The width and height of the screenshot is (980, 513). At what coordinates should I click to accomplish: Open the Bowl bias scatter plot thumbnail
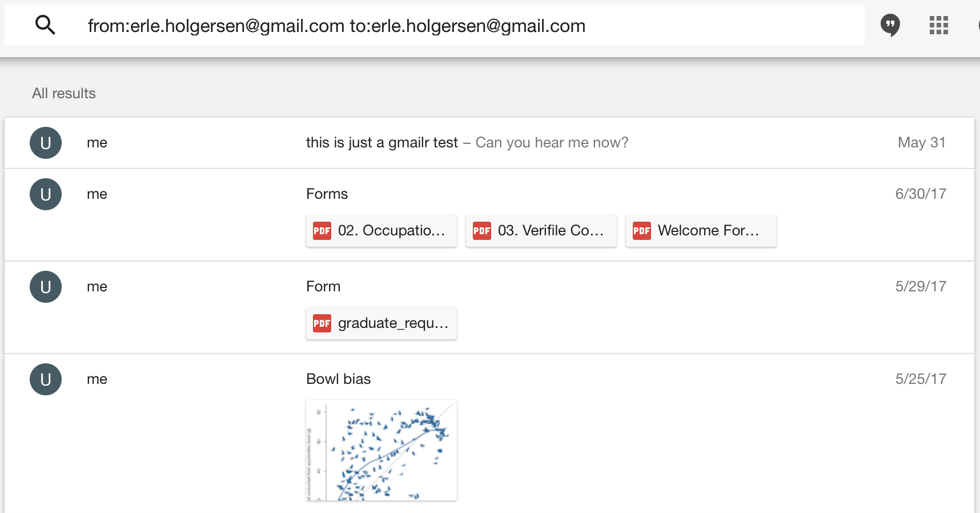pyautogui.click(x=381, y=450)
